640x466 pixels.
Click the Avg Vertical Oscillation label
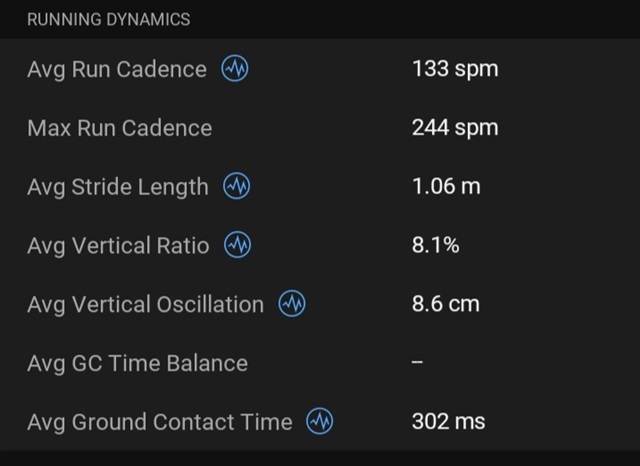click(146, 304)
